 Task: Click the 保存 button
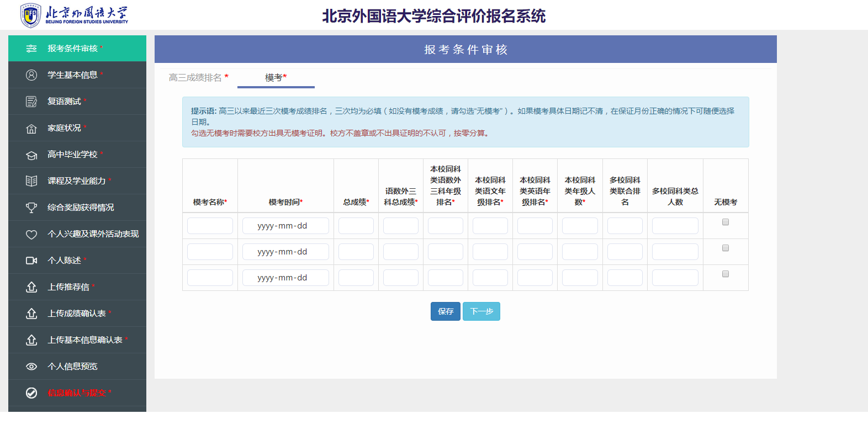tap(446, 311)
